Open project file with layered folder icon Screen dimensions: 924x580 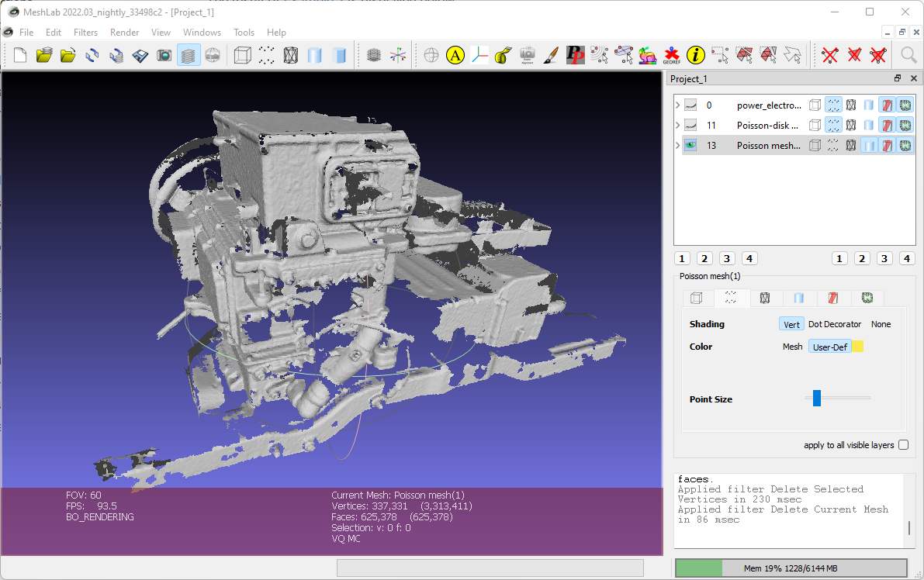[x=44, y=55]
